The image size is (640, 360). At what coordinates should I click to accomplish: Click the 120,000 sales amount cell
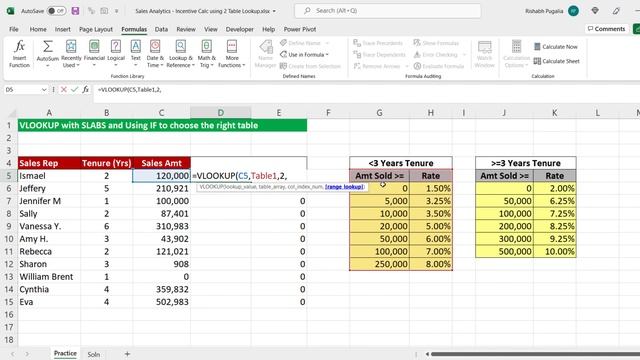(x=161, y=176)
